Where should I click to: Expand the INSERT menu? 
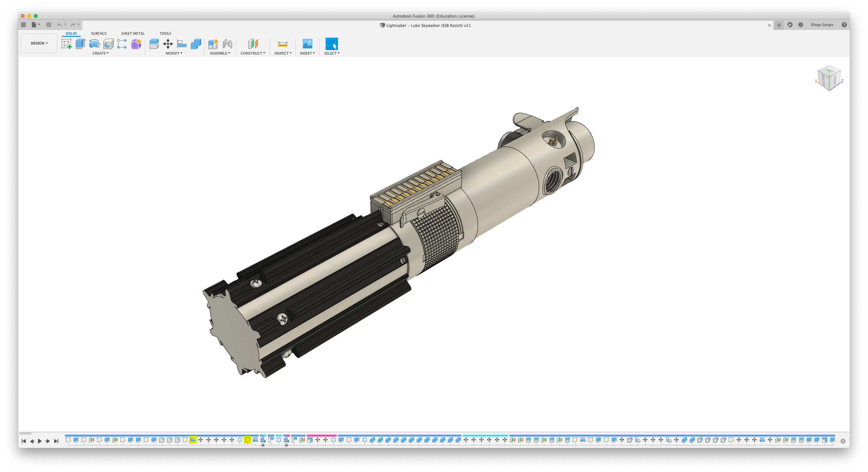[307, 53]
